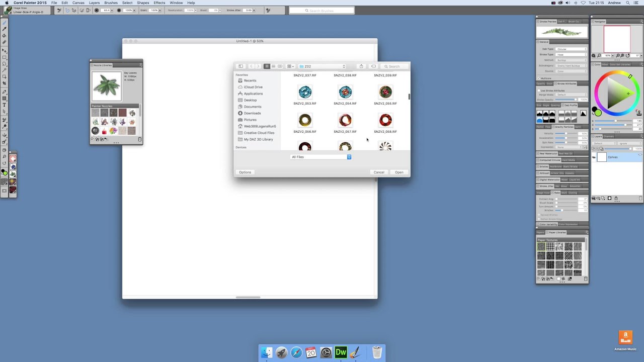
Task: Select the Rectangular Shape tool
Action: (x=5, y=98)
